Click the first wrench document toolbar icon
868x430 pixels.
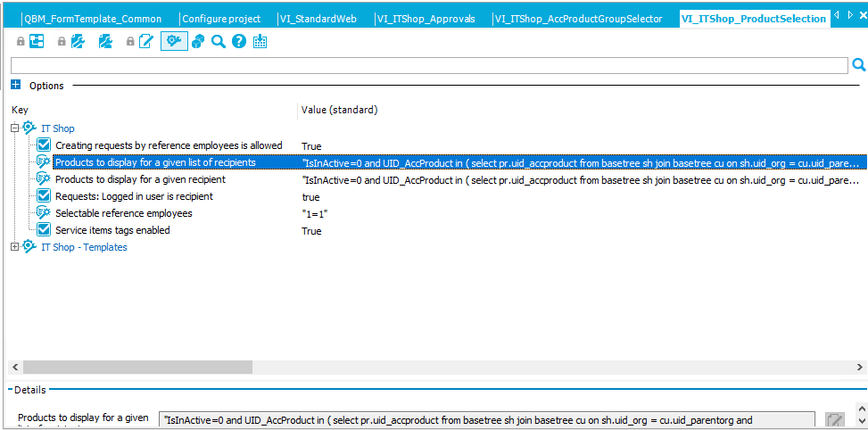point(78,42)
